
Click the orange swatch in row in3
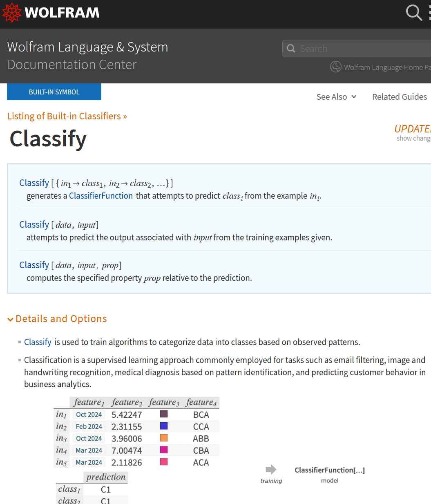[164, 438]
